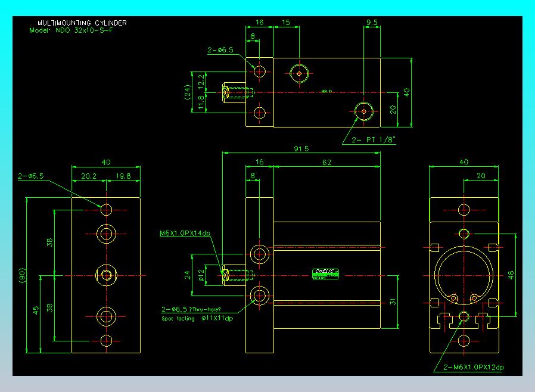The height and width of the screenshot is (392, 535).
Task: Select the ø12 rod diameter dimension
Action: (201, 276)
